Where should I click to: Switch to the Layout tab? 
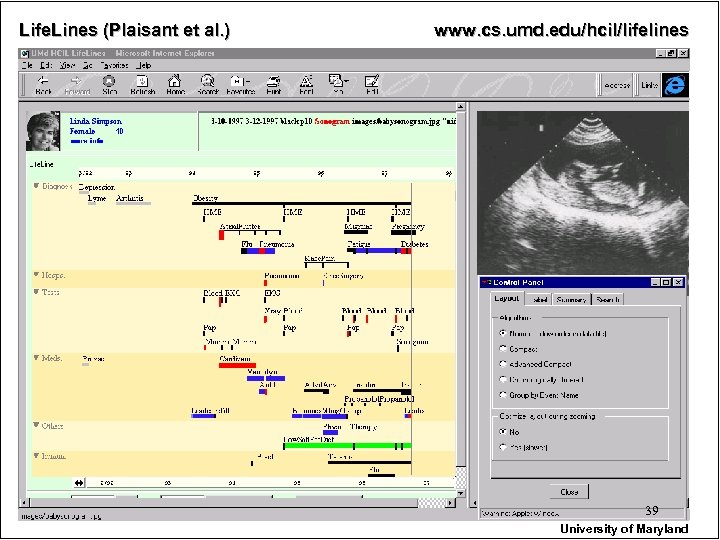tap(506, 298)
